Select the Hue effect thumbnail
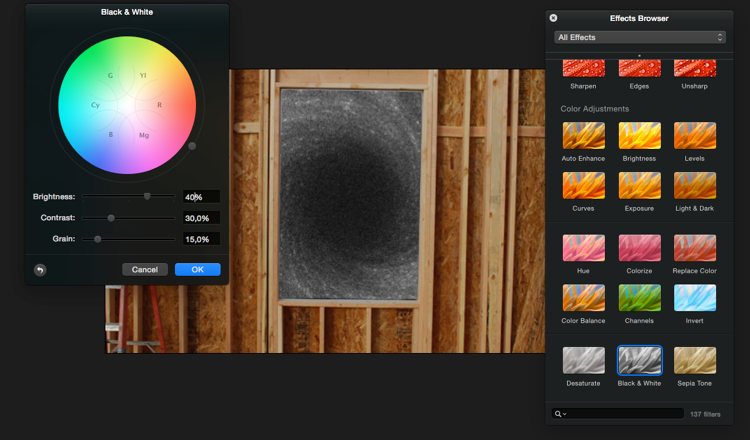The width and height of the screenshot is (750, 440). pyautogui.click(x=584, y=248)
